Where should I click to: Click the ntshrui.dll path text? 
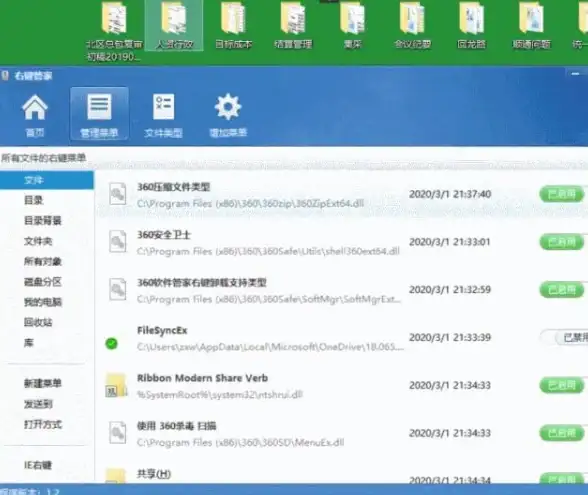click(x=220, y=394)
